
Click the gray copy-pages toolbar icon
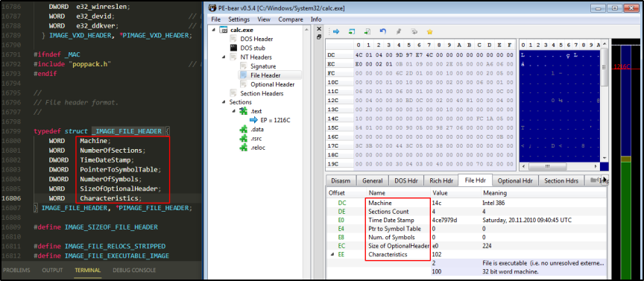[x=414, y=31]
